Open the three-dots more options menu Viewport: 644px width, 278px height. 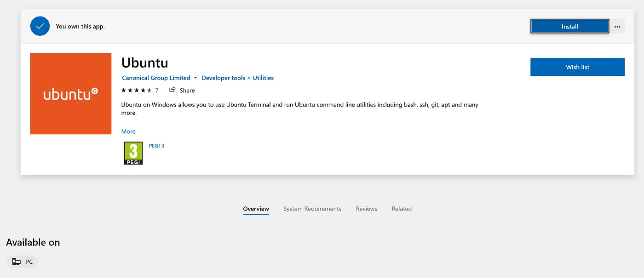(617, 27)
